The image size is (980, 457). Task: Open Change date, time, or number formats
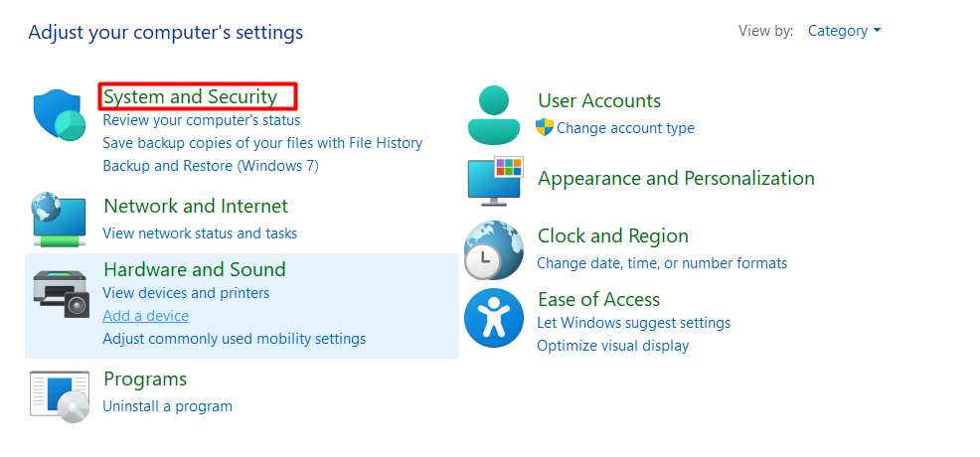pyautogui.click(x=661, y=263)
